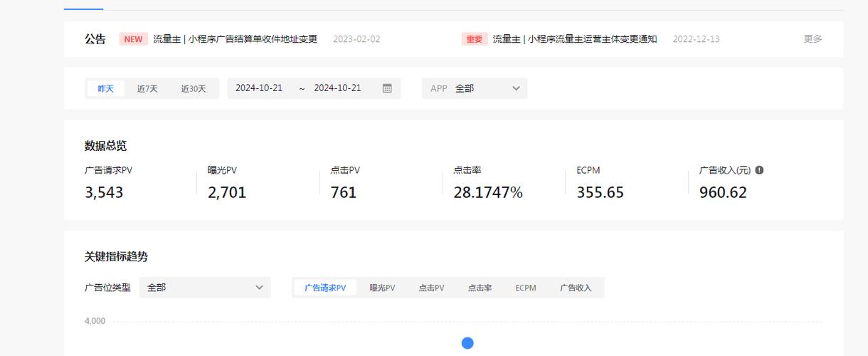The image size is (868, 356).
Task: Click the ECPM value 355.65
Action: click(600, 193)
